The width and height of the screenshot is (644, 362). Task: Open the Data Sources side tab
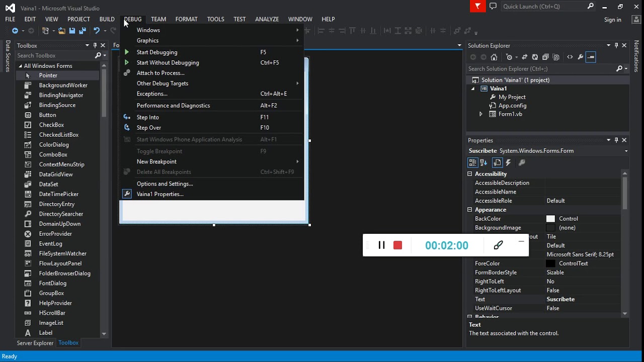tap(8, 56)
